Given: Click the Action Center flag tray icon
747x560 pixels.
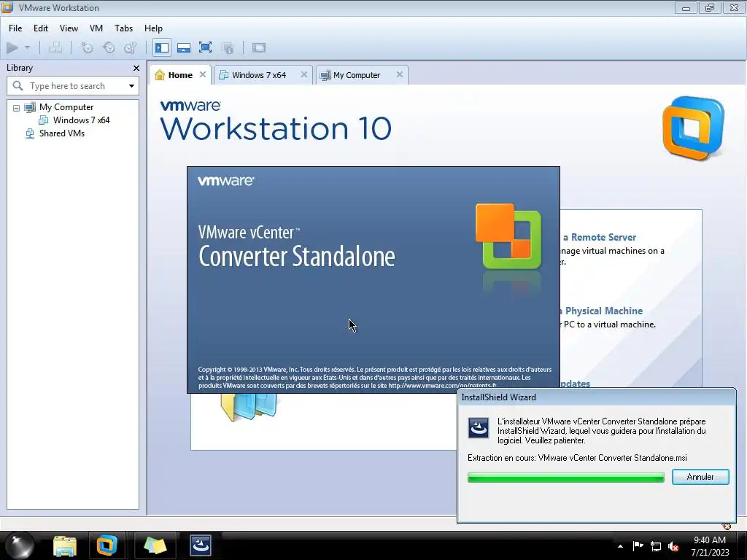Looking at the screenshot, I should [x=638, y=545].
